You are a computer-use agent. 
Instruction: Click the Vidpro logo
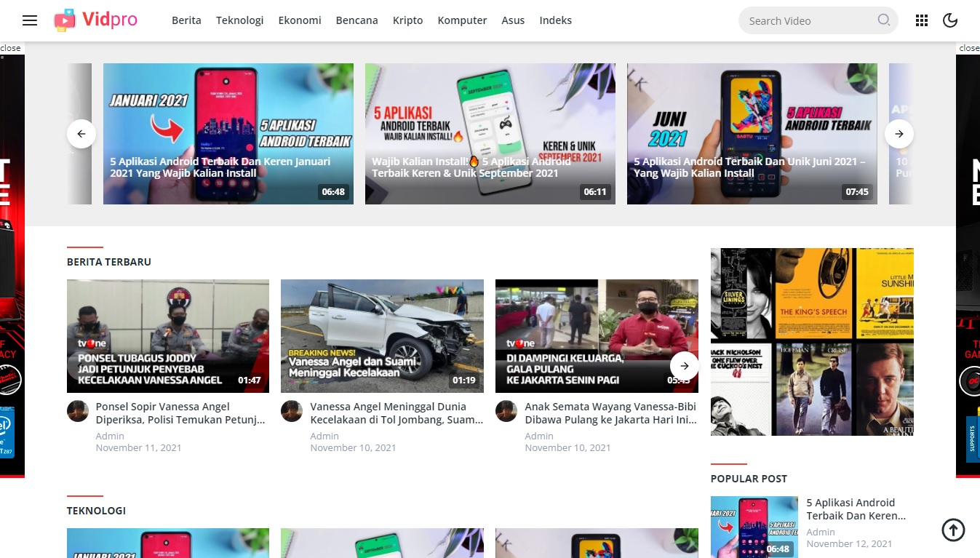pyautogui.click(x=95, y=20)
